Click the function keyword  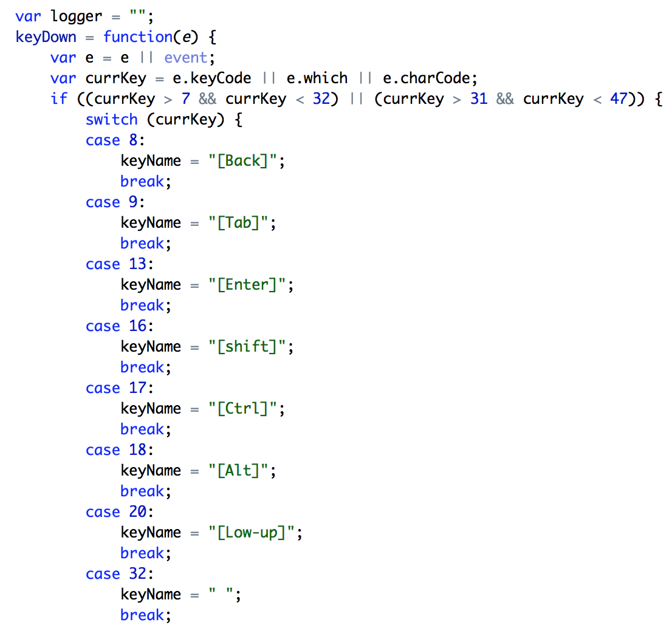click(137, 36)
